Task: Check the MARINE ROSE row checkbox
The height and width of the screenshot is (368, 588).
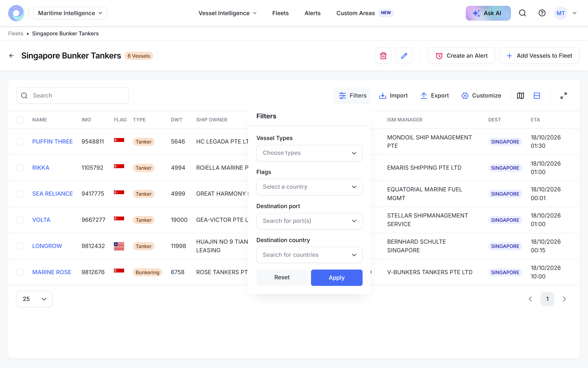Action: (x=20, y=272)
